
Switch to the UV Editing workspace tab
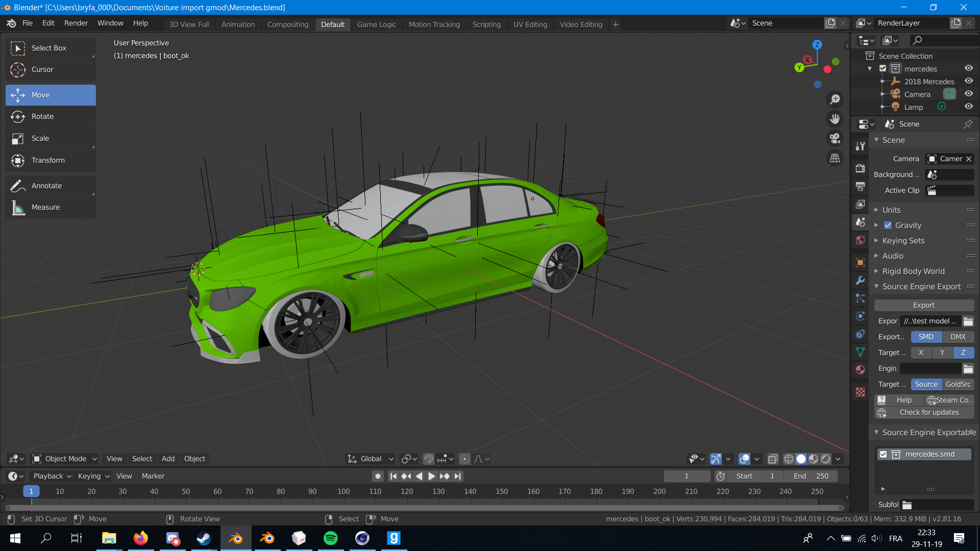pos(530,24)
